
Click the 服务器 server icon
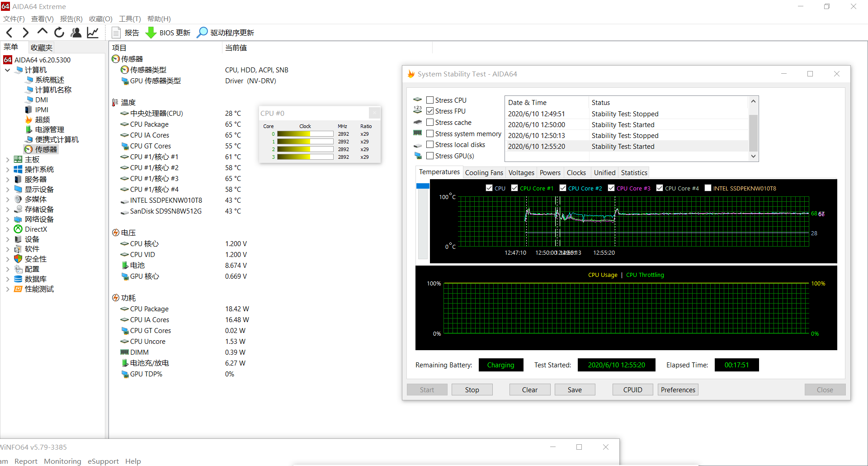click(x=18, y=180)
